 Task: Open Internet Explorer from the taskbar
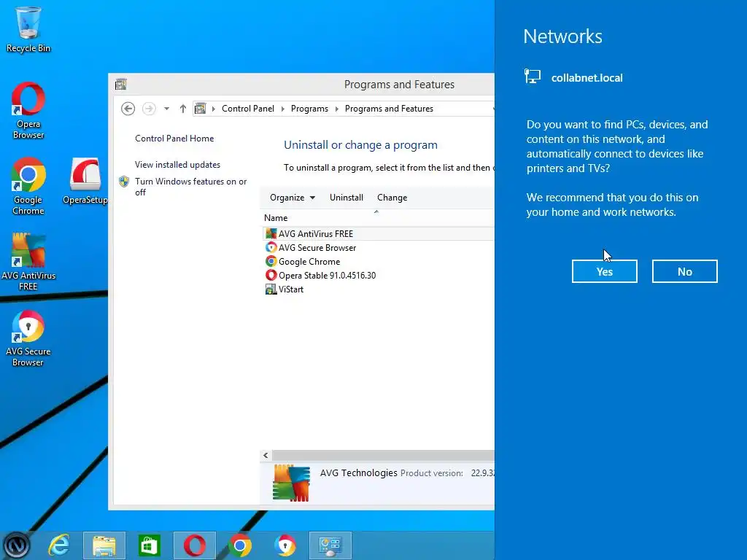[59, 545]
